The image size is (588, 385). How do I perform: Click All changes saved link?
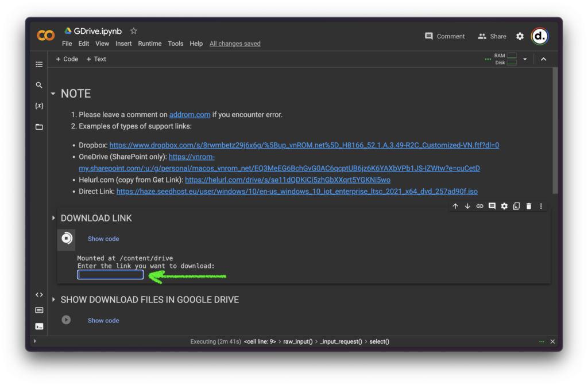pyautogui.click(x=235, y=44)
